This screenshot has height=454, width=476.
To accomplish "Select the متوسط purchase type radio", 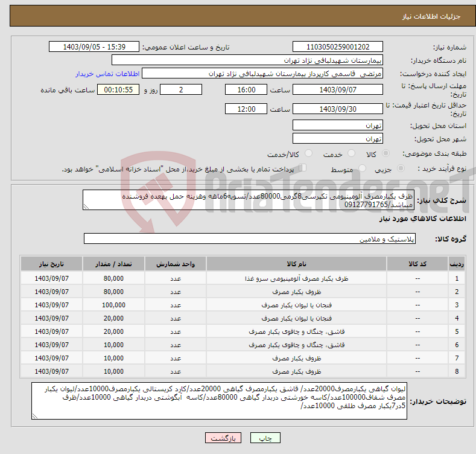I will coord(362,168).
